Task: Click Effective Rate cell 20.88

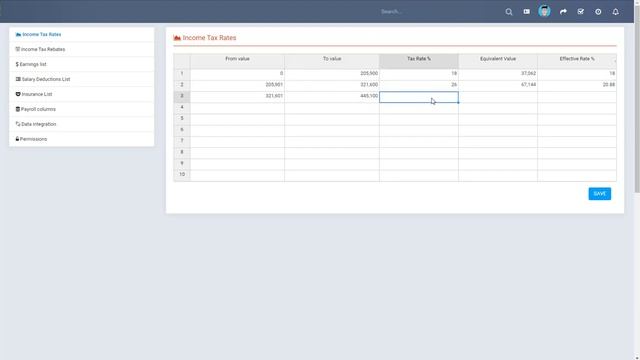Action: click(577, 85)
